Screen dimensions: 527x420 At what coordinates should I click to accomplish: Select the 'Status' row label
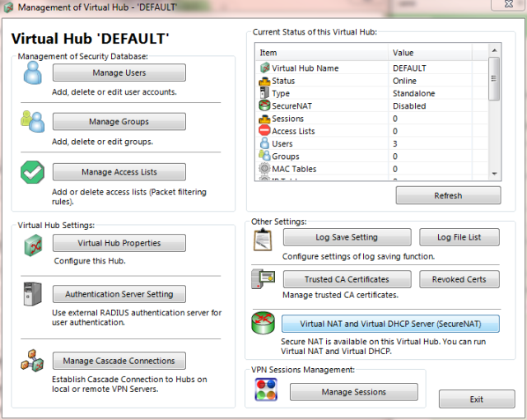[283, 81]
